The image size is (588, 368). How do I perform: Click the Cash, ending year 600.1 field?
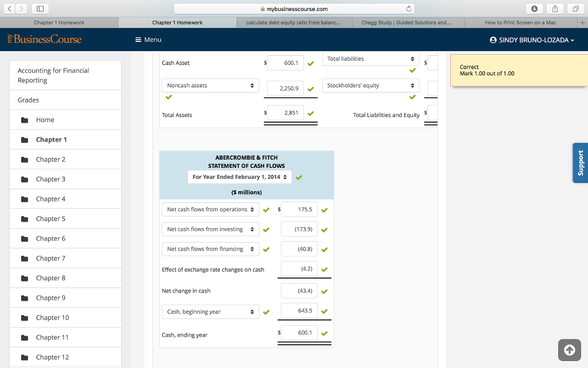tap(299, 333)
